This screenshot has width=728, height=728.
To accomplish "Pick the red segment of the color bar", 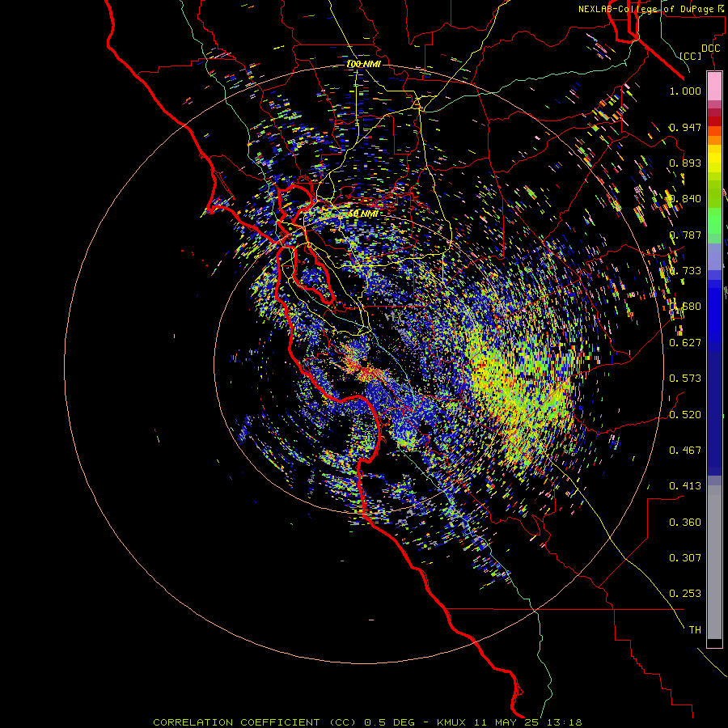I will coord(714,121).
